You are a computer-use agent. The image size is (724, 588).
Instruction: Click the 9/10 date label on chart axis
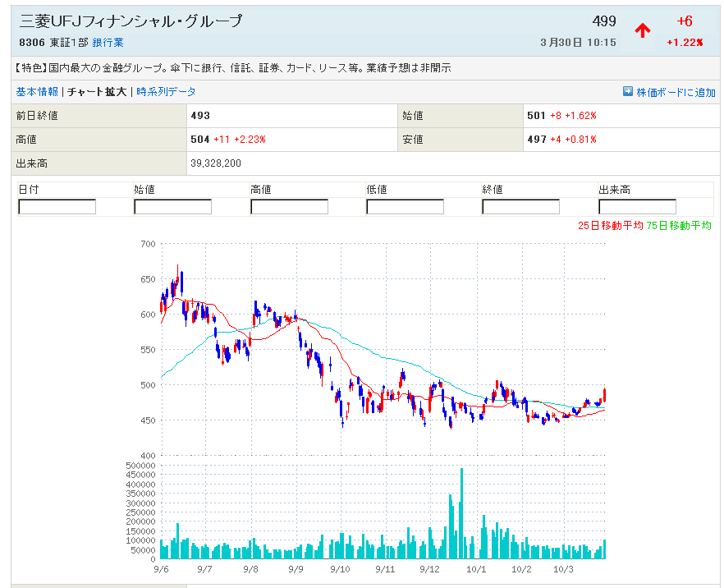[x=341, y=569]
